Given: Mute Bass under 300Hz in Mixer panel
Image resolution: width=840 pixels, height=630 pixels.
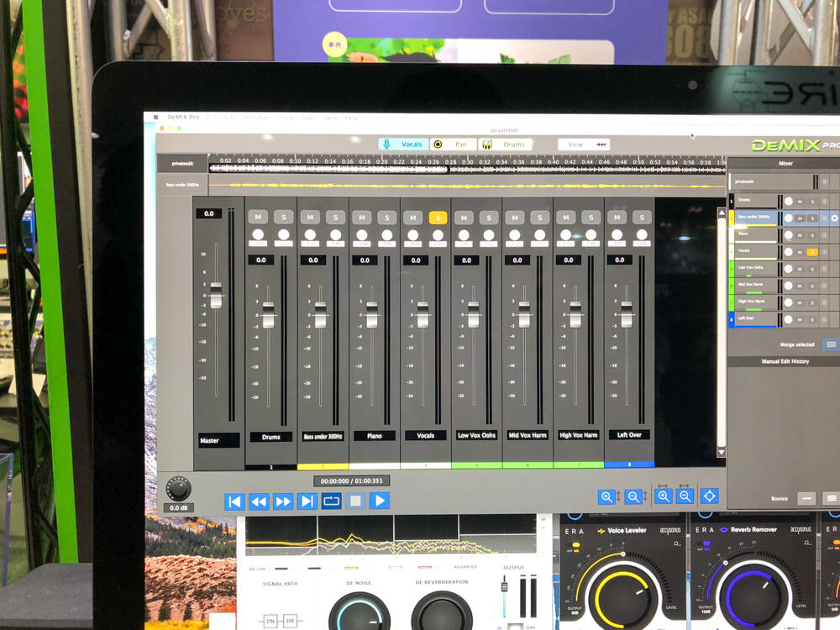Looking at the screenshot, I should (800, 218).
